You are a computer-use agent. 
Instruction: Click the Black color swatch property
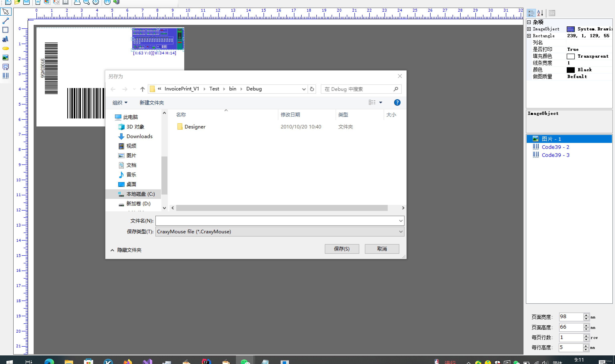570,70
